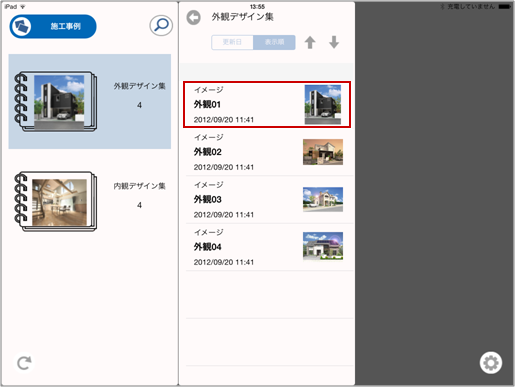Open the settings gear icon
This screenshot has width=515, height=387.
(491, 363)
